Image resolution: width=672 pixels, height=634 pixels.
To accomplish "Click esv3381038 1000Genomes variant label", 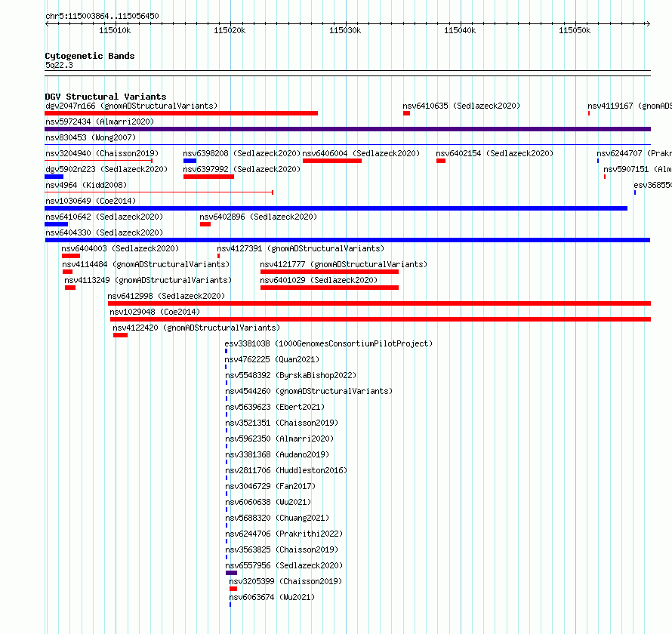I will 328,343.
